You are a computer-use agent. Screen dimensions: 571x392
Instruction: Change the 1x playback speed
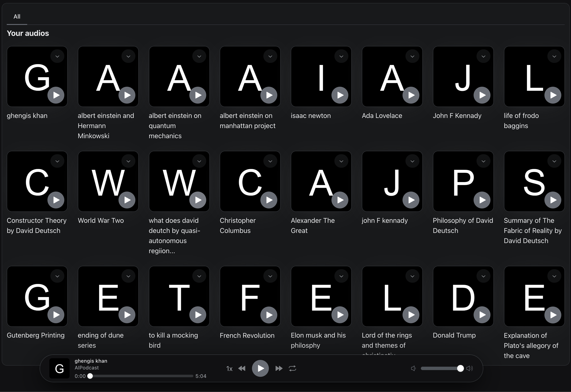(229, 369)
